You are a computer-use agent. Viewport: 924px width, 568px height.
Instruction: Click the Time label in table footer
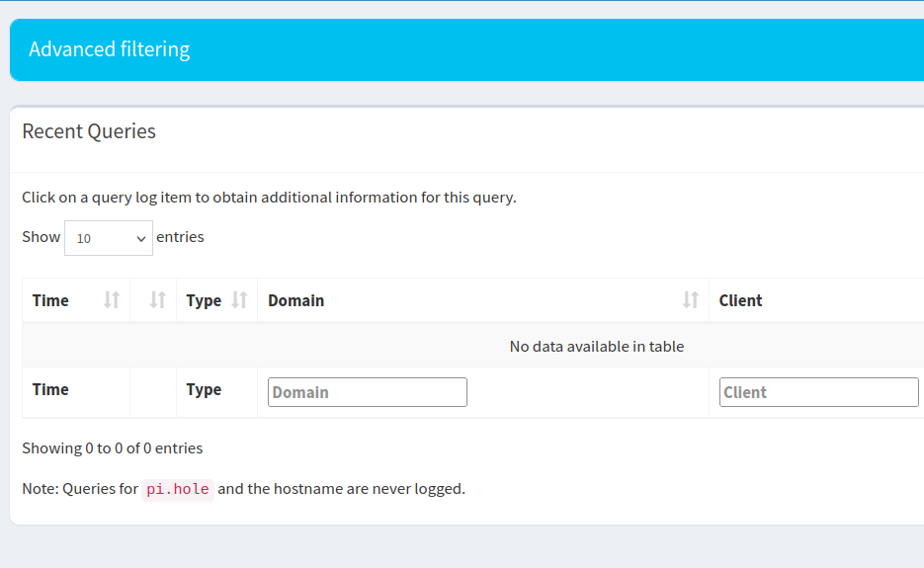coord(50,389)
